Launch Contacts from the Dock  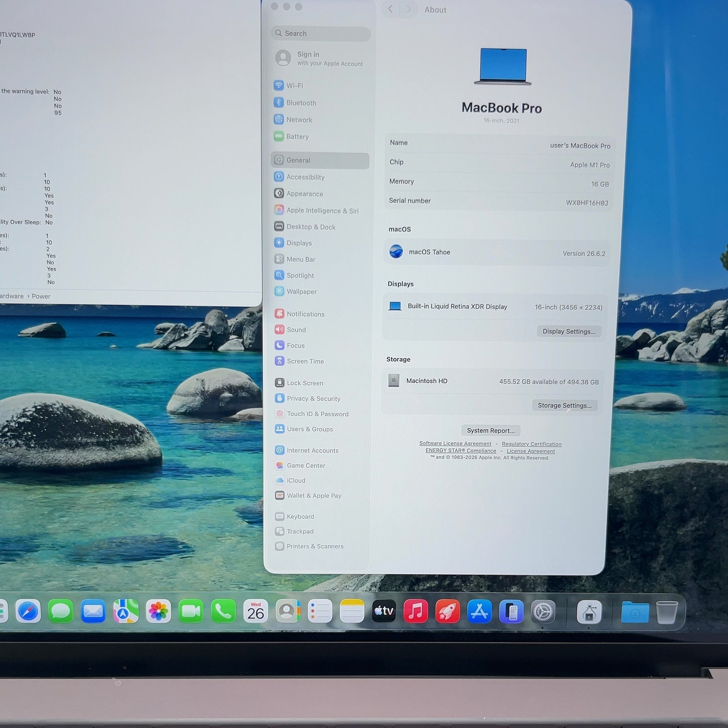point(288,611)
